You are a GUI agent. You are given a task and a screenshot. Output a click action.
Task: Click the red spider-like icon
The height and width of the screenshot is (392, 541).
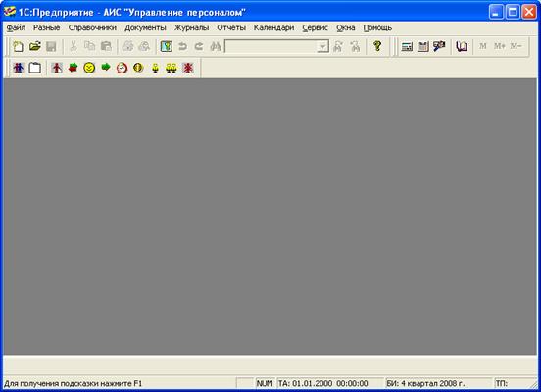[x=188, y=68]
